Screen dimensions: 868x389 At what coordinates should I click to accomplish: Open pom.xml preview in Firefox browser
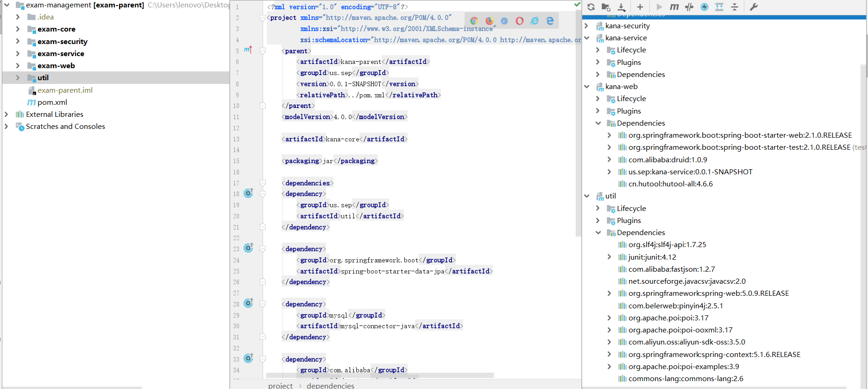pyautogui.click(x=489, y=21)
